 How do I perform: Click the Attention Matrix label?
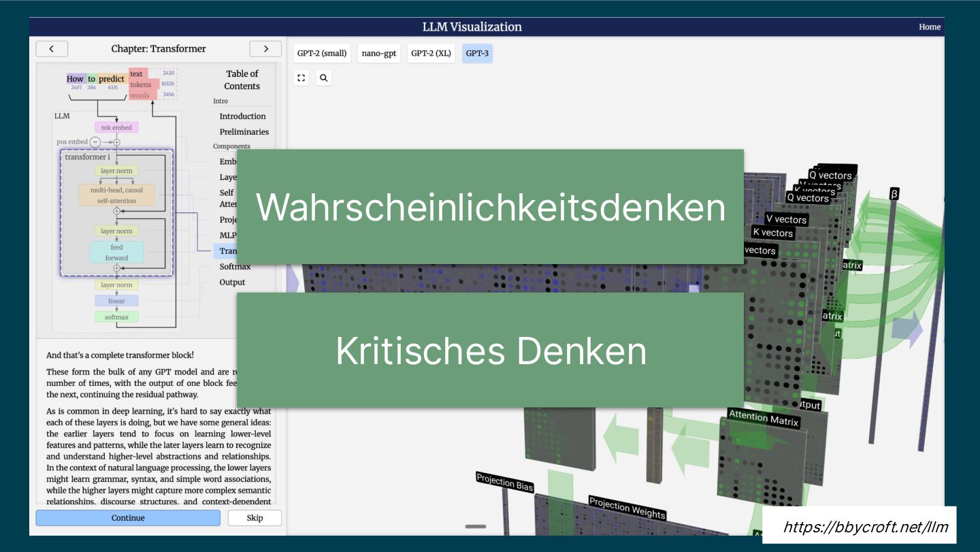pos(763,417)
